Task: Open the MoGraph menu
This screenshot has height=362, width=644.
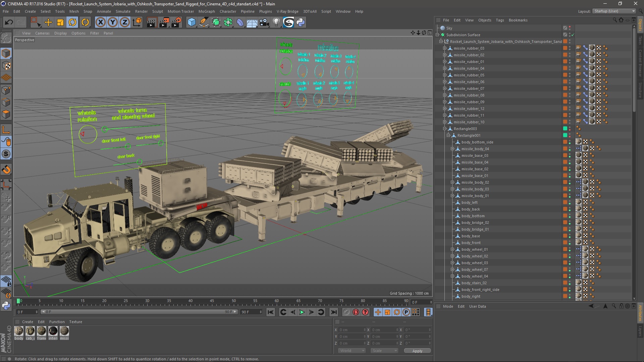Action: point(207,11)
